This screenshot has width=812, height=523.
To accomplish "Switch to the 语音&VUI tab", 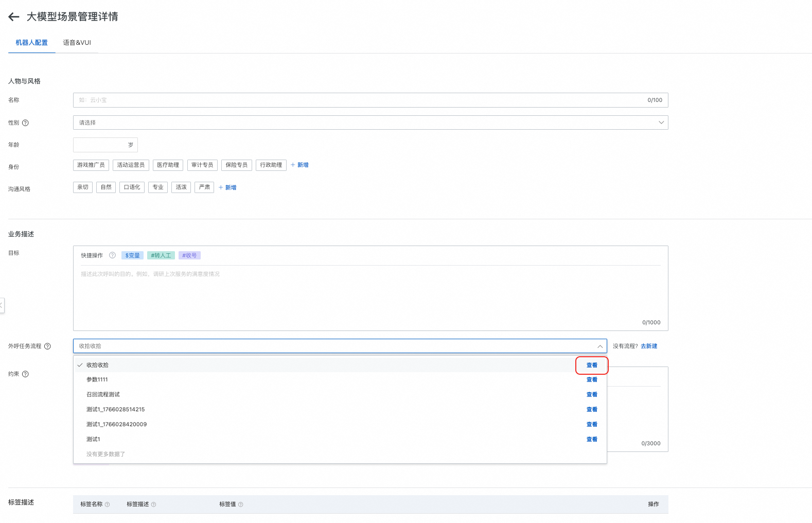I will coord(77,43).
